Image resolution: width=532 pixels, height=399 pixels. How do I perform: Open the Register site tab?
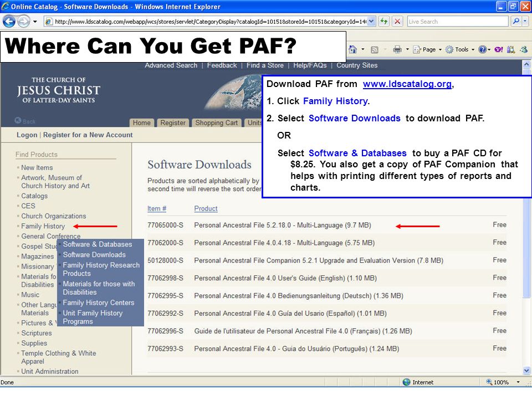click(173, 122)
